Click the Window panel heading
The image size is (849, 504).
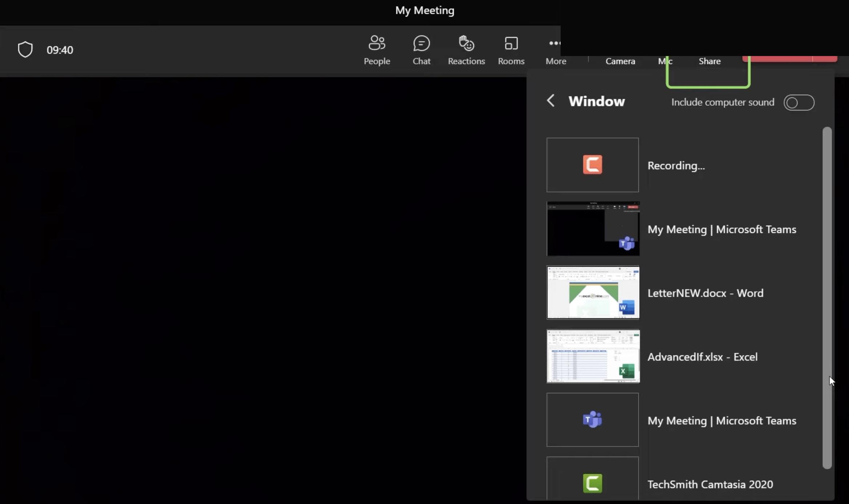[x=597, y=101]
